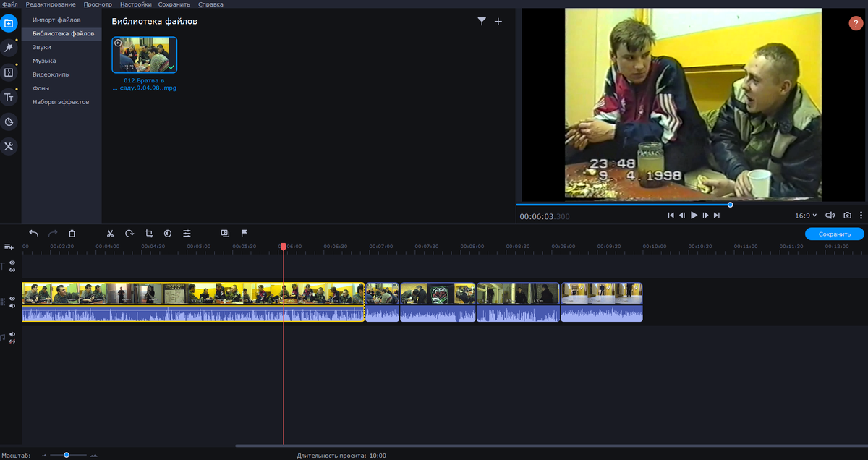Mute the main video track audio
The width and height of the screenshot is (868, 460).
pyautogui.click(x=12, y=306)
